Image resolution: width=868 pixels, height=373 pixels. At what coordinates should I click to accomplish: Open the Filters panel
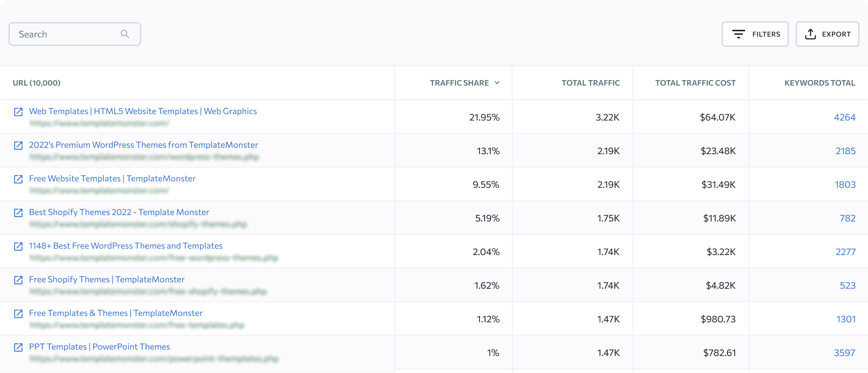[x=755, y=34]
